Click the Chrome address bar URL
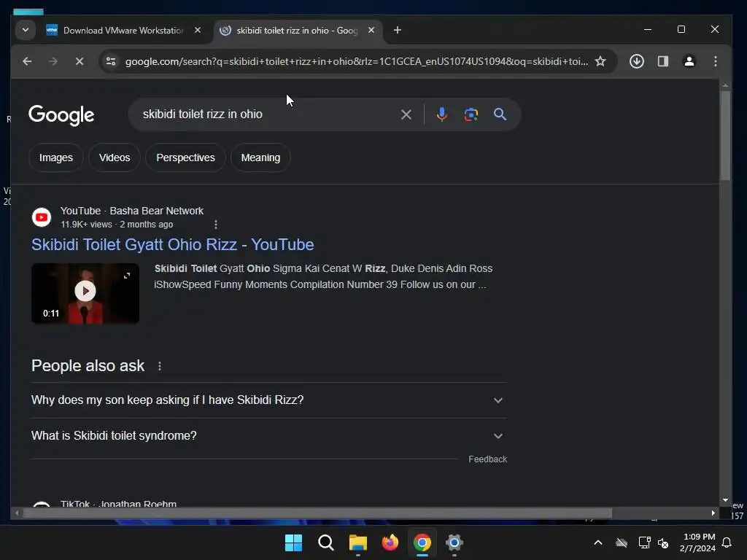 click(356, 61)
